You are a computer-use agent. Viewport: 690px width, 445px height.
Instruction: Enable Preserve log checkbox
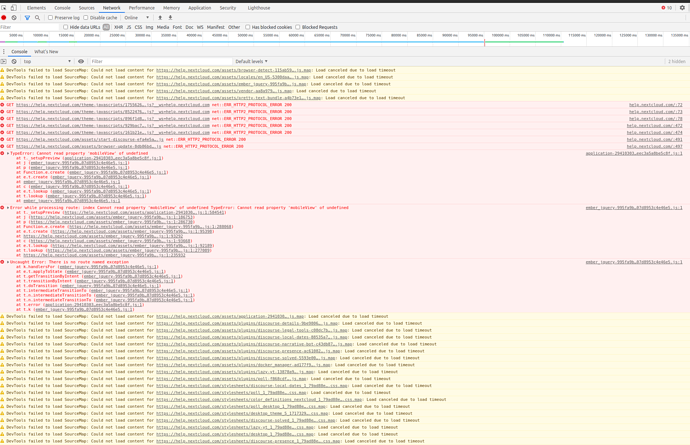(51, 18)
